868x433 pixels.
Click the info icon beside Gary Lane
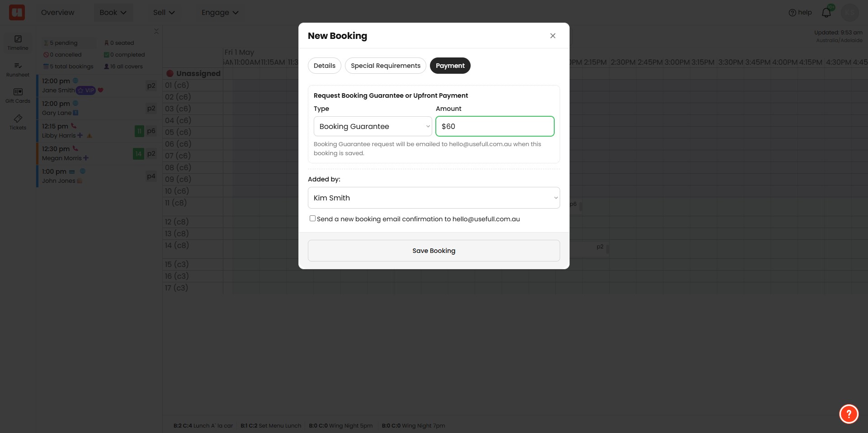[75, 113]
